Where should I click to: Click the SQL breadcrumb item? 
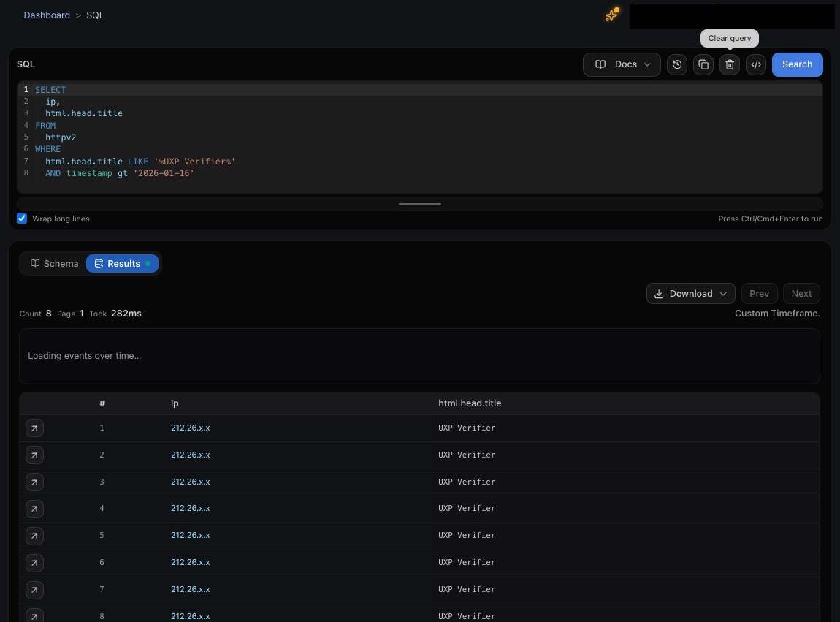tap(96, 15)
